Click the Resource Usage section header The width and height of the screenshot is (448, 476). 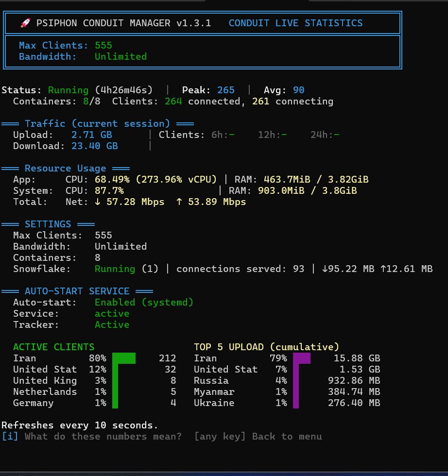(65, 168)
